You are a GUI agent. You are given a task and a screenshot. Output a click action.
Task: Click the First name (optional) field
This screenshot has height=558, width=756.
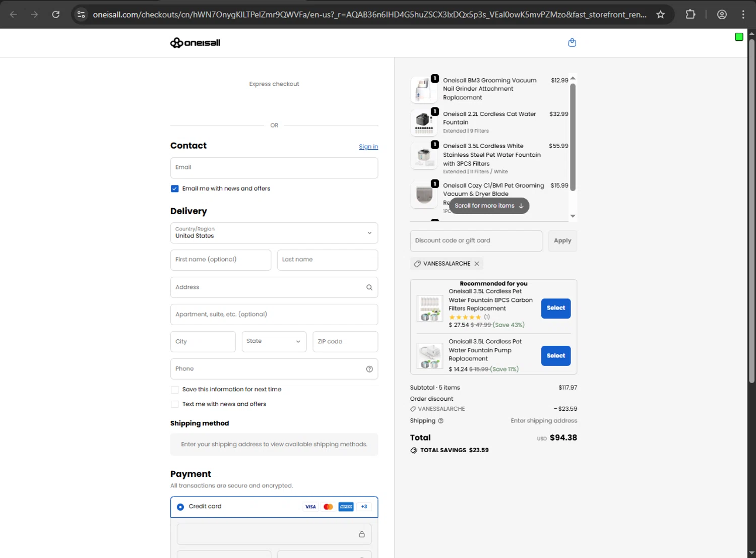pos(221,260)
